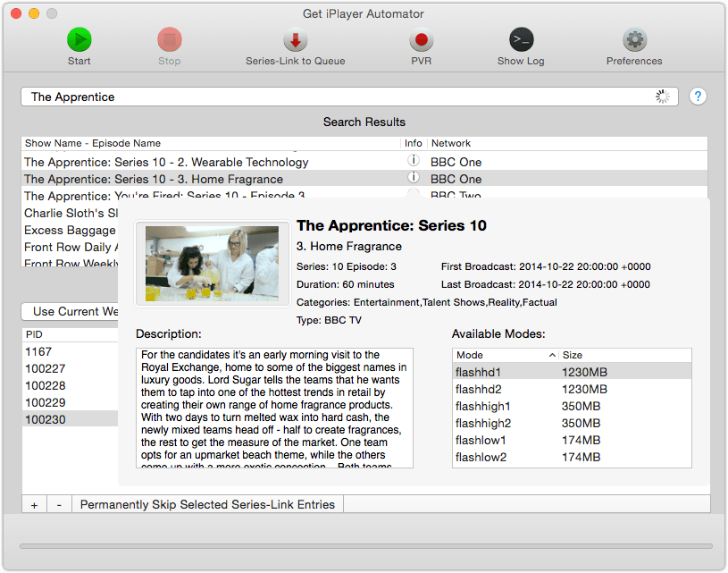Image resolution: width=728 pixels, height=573 pixels.
Task: Click info icon for Home Fragrance episode
Action: [x=414, y=178]
